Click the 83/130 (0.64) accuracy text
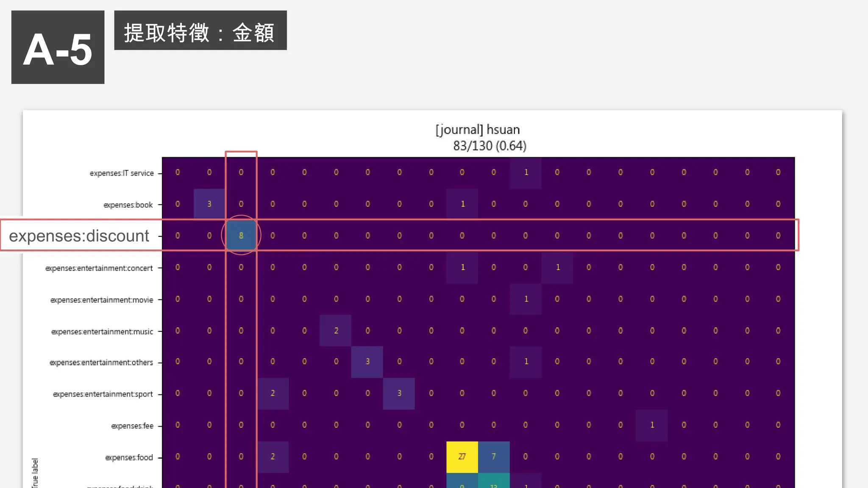Image resolution: width=868 pixels, height=488 pixels. (489, 146)
